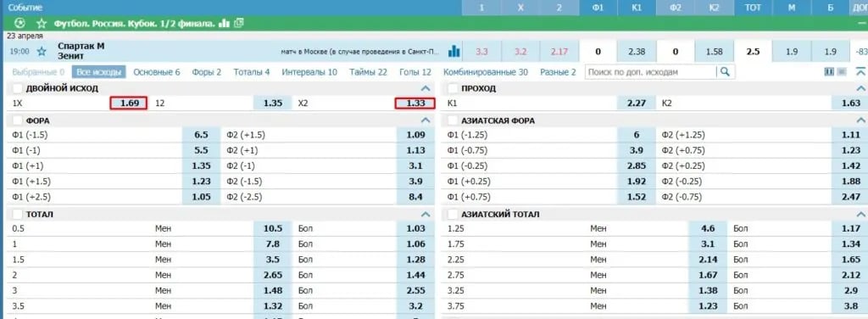Collapse the ТОТАЛ section chevron
Screen dimensions: 868x319
pos(426,214)
